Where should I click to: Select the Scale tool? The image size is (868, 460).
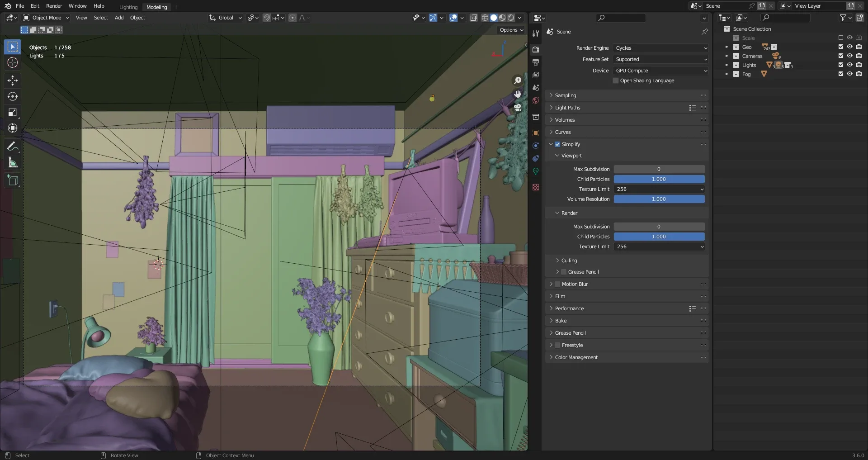point(13,112)
